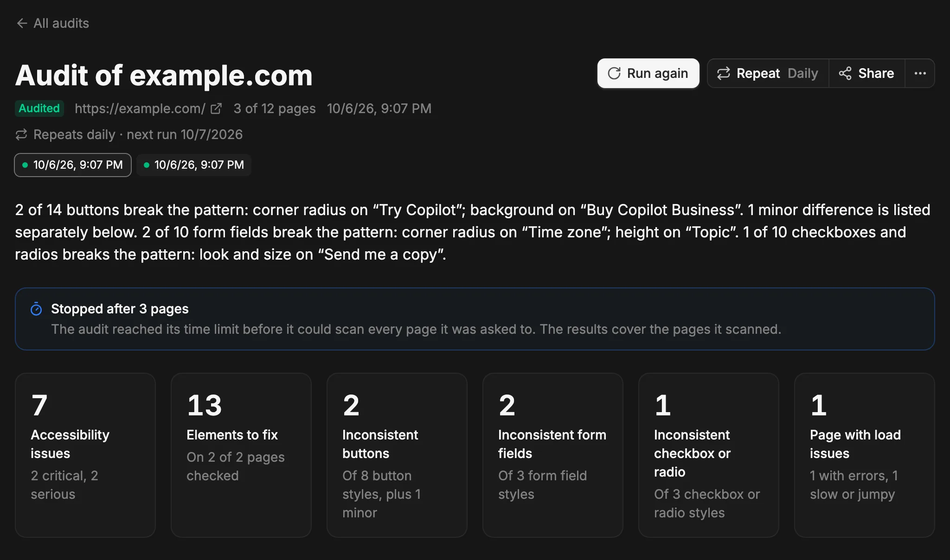Image resolution: width=950 pixels, height=560 pixels.
Task: Select the second 10/6/26 9:07 PM run tab
Action: pyautogui.click(x=194, y=165)
